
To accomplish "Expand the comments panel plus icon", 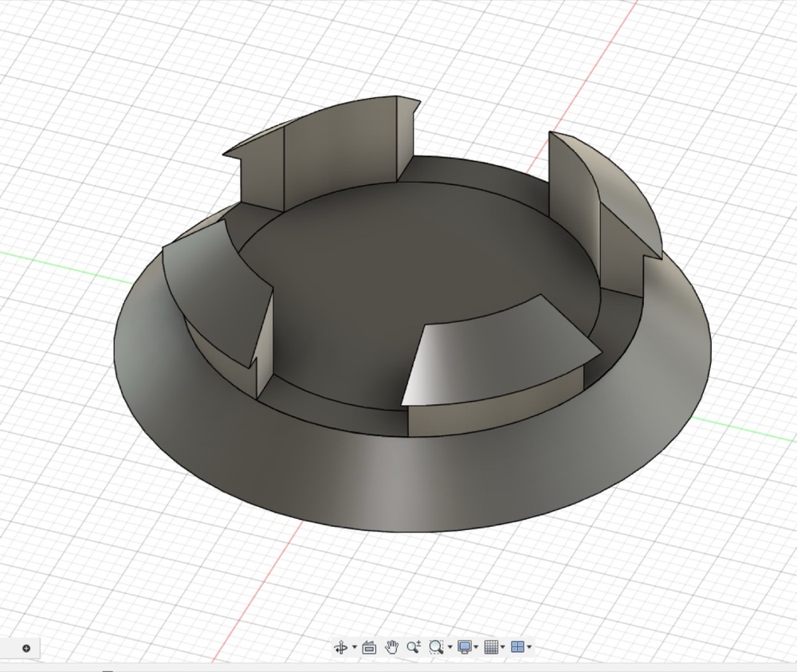I will (x=26, y=648).
